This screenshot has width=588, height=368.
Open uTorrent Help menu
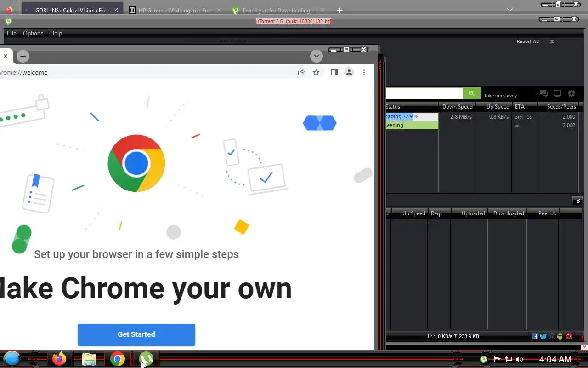point(56,33)
